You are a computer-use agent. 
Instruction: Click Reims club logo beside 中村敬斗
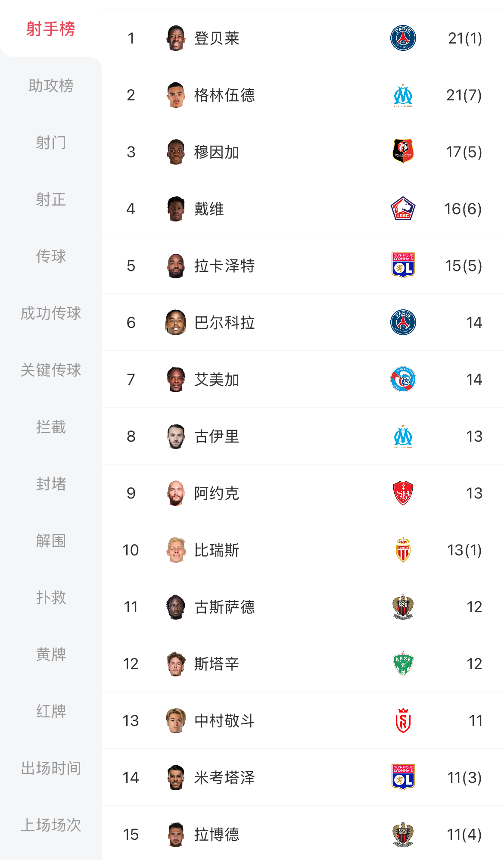[403, 720]
